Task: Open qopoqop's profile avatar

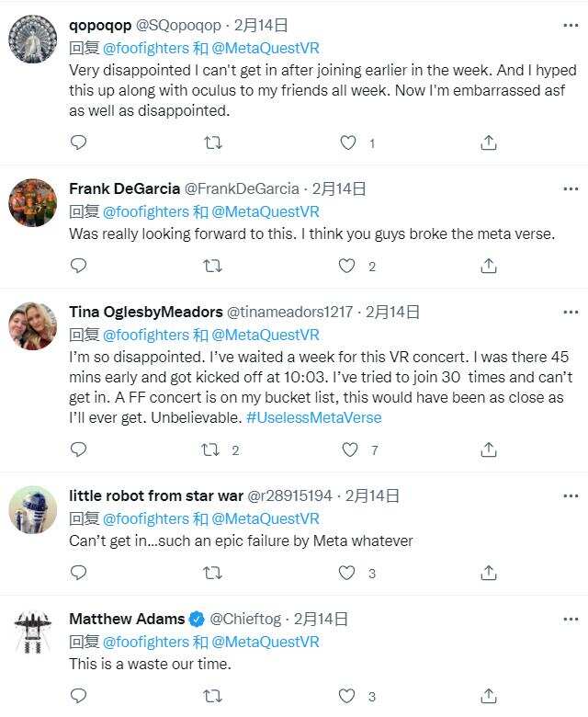Action: click(33, 40)
